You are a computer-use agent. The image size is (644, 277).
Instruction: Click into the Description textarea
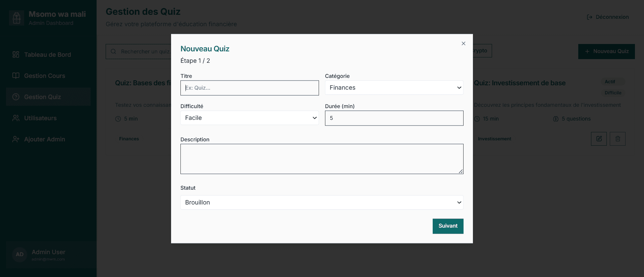point(322,159)
